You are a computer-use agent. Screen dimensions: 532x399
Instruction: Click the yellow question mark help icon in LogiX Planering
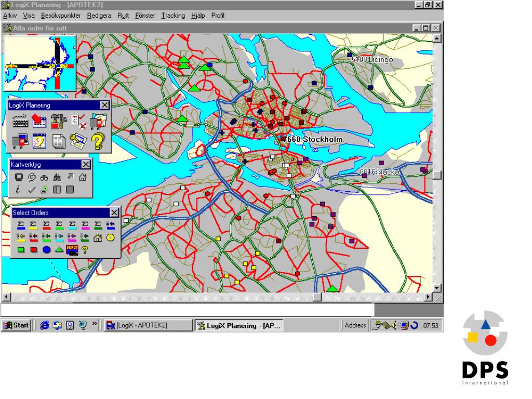click(98, 141)
